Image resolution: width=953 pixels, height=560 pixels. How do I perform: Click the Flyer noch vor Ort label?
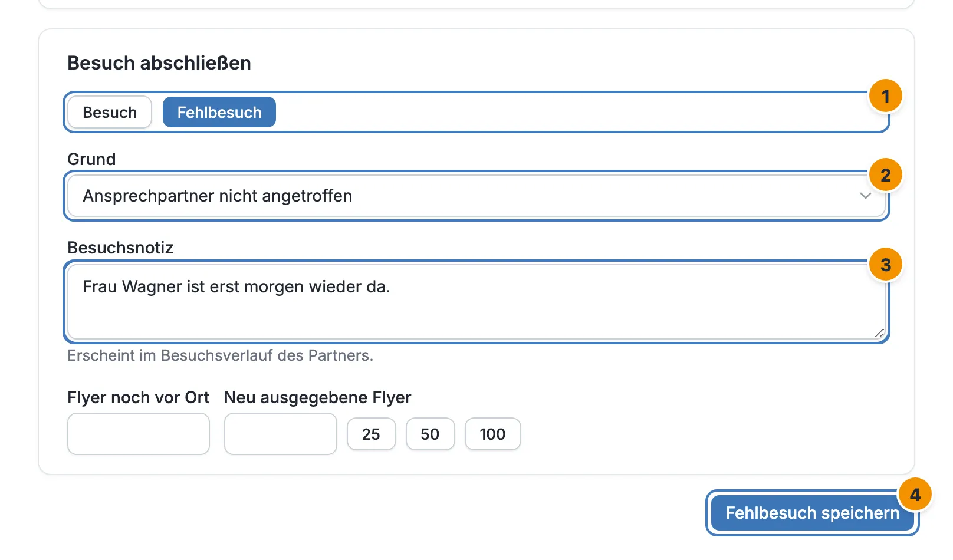139,397
